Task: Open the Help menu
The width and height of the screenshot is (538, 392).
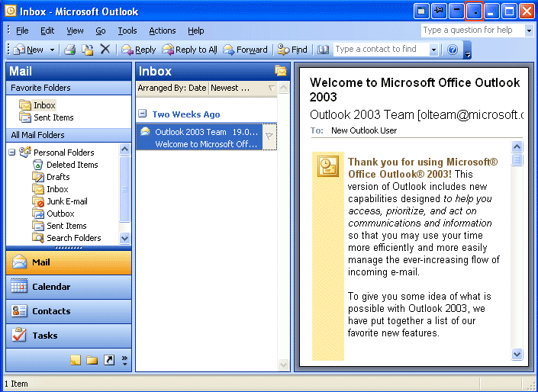Action: [196, 31]
